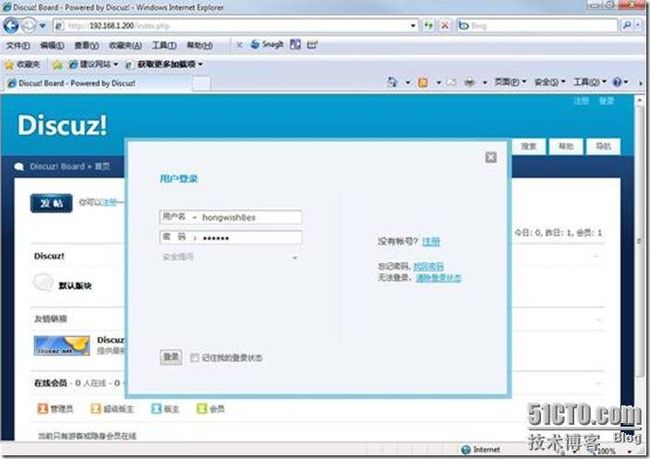Open the 安全(S) command bar menu
650x459 pixels.
click(550, 82)
